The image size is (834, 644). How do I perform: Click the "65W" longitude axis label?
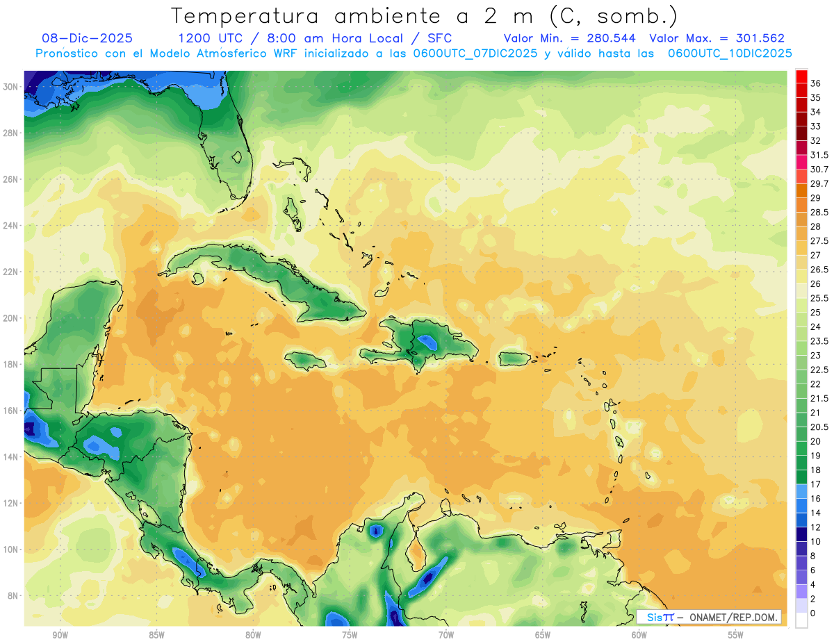[x=543, y=635]
